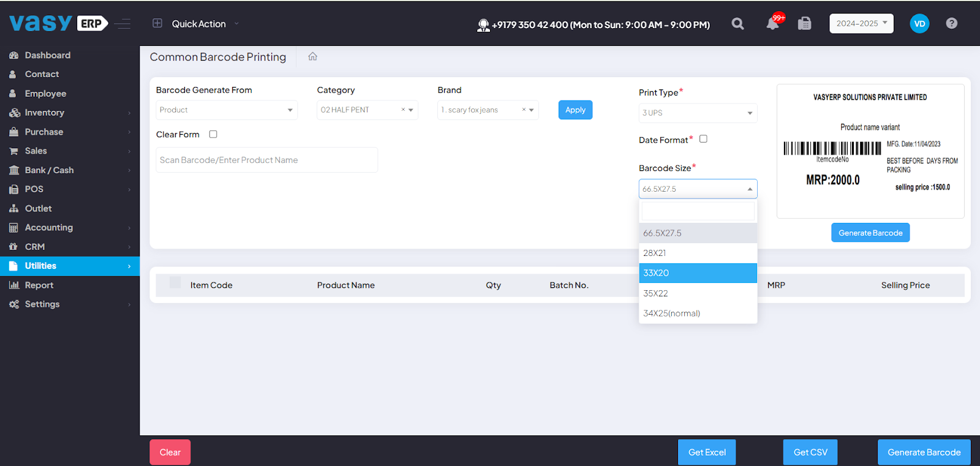Click the Settings gears icon
This screenshot has width=980, height=466.
(13, 304)
